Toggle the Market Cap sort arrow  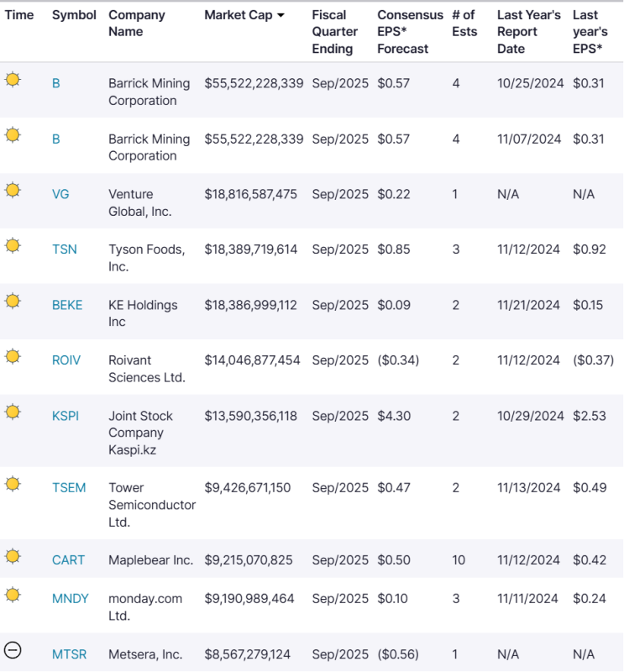(281, 16)
